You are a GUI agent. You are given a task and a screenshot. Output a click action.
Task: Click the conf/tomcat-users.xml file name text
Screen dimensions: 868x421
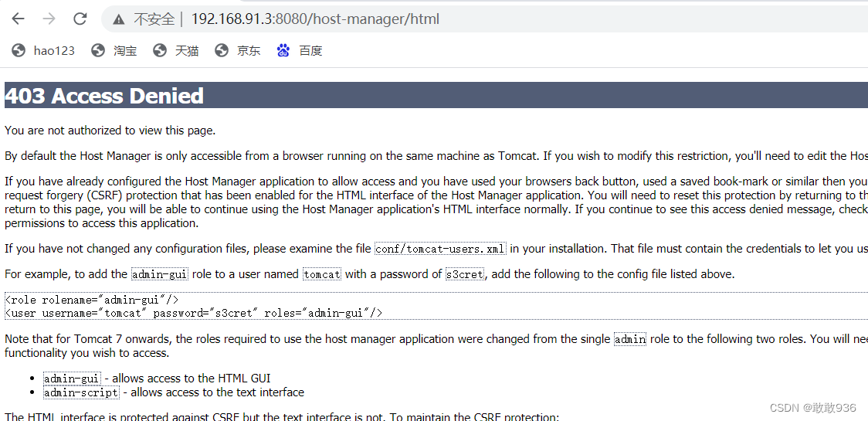[x=440, y=249]
